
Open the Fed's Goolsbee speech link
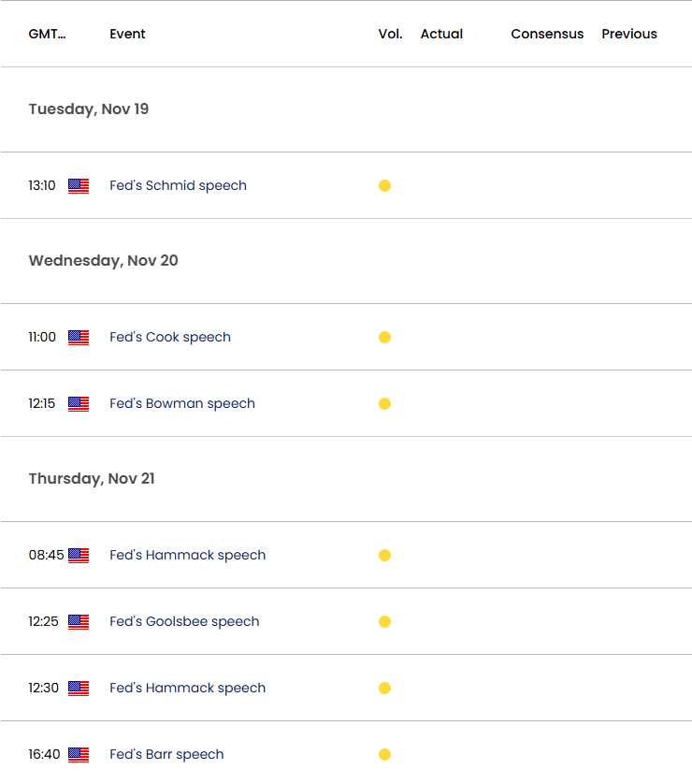[184, 621]
